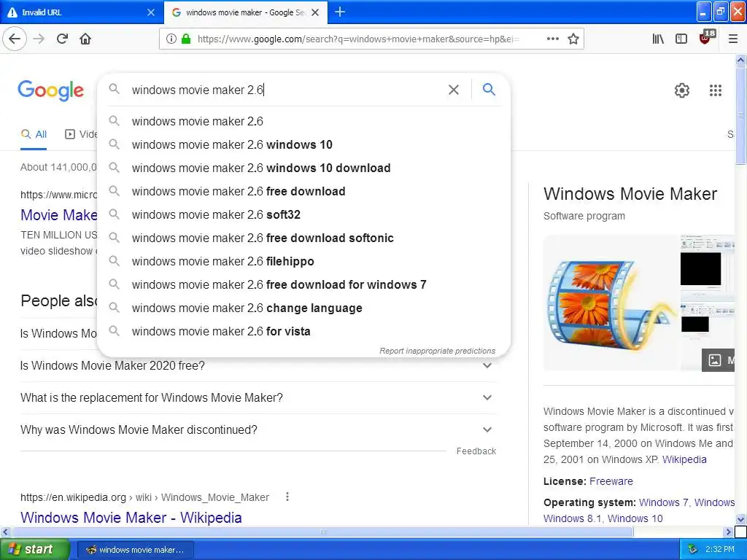Expand 'Why was Windows Movie Maker discontinued?'
The width and height of the screenshot is (747, 560).
[258, 429]
